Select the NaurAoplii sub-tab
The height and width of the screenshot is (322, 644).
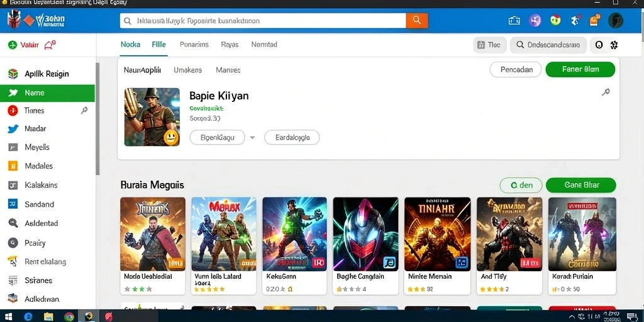(x=142, y=70)
